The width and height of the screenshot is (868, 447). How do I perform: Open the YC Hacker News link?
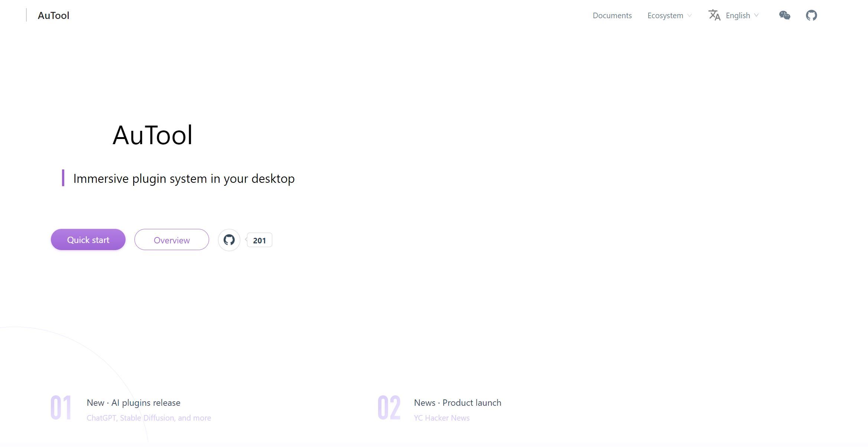tap(442, 418)
